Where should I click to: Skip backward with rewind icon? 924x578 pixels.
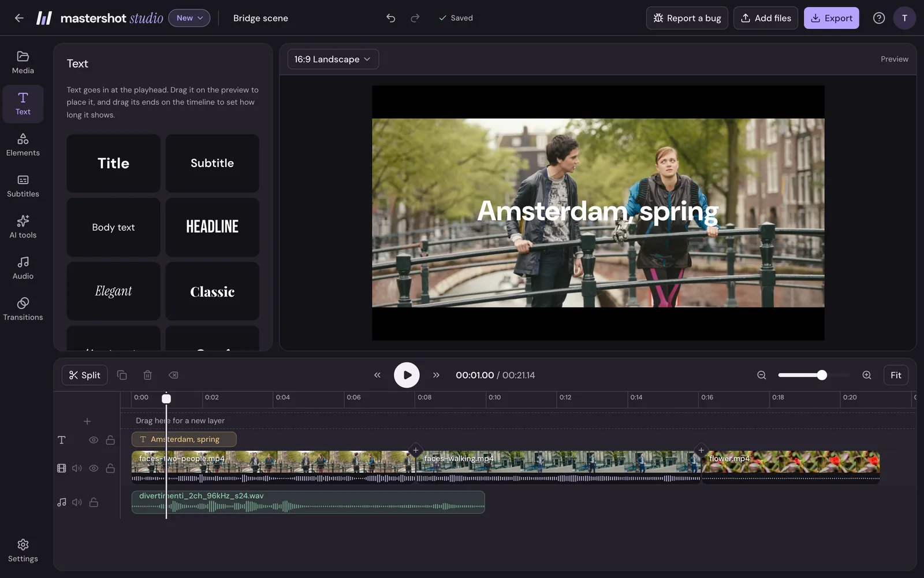click(377, 375)
